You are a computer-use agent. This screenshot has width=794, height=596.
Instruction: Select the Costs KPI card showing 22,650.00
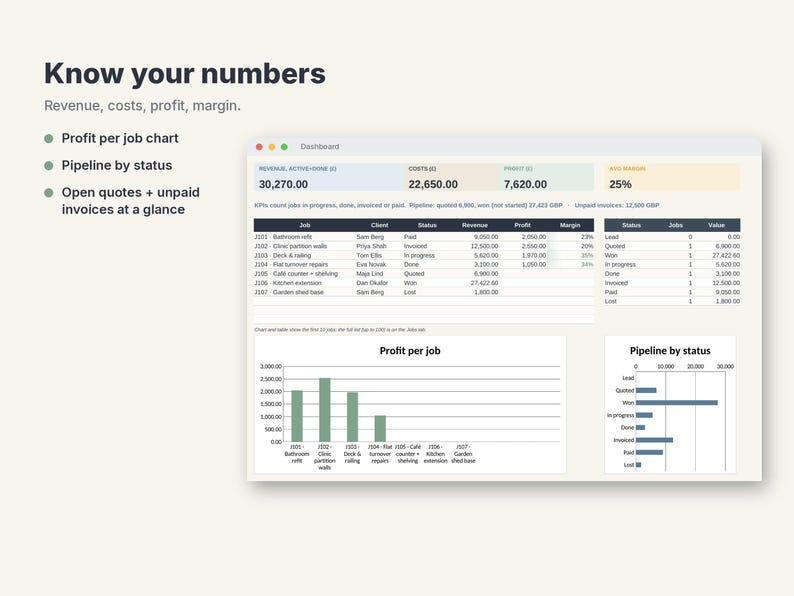point(452,177)
